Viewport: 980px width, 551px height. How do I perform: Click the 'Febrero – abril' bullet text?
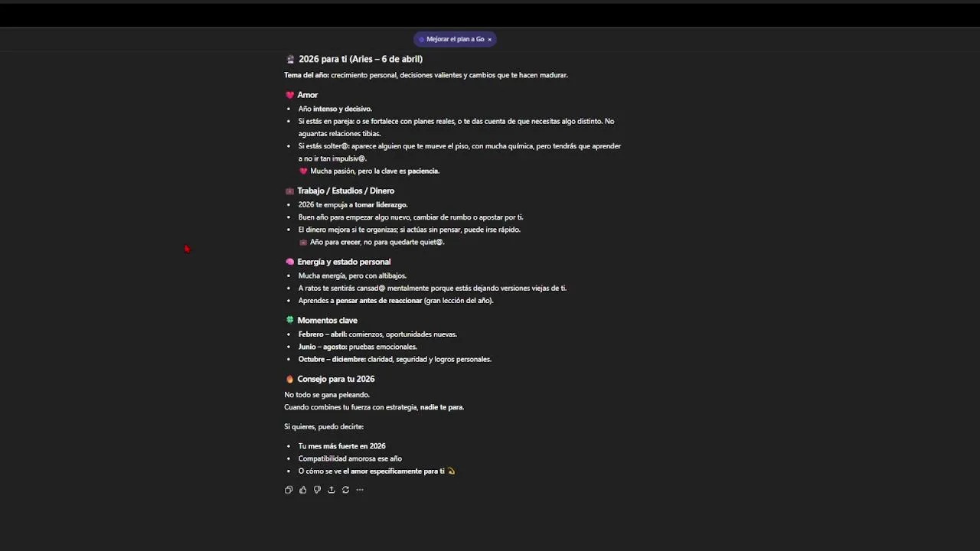(322, 334)
